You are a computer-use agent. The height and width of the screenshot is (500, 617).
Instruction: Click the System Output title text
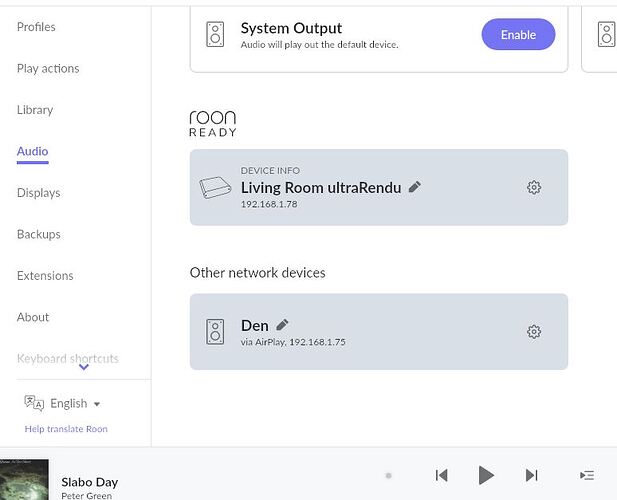pyautogui.click(x=291, y=28)
